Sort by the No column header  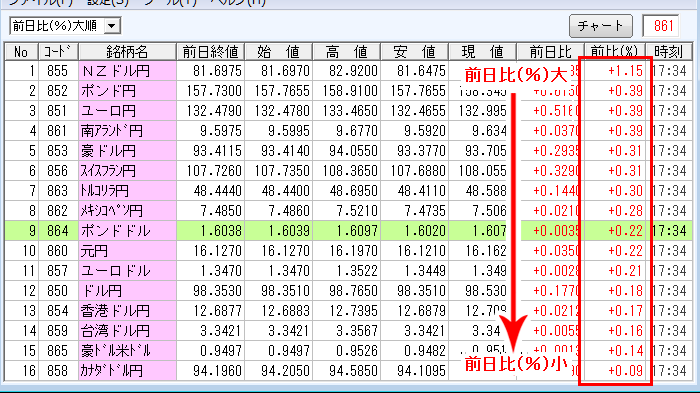(x=21, y=52)
